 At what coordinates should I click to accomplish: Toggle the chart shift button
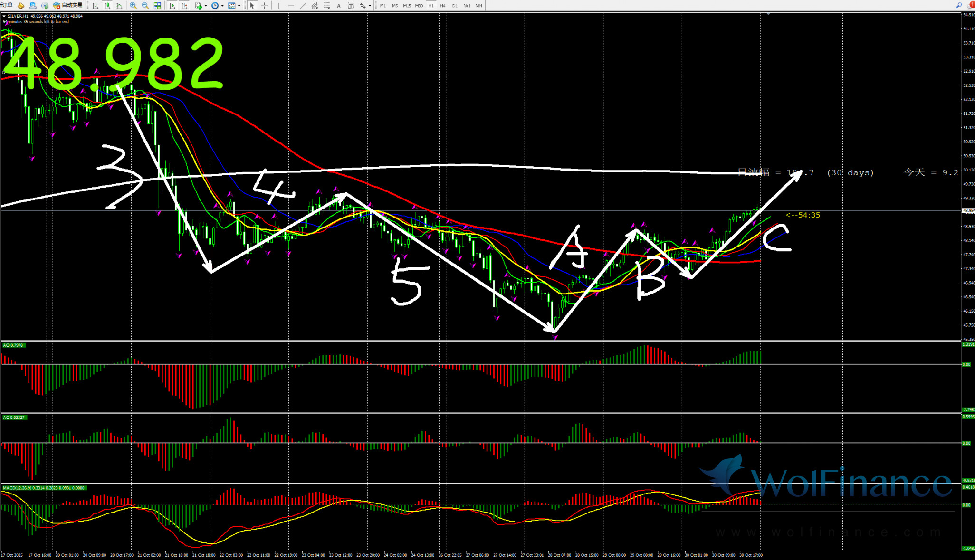(x=184, y=6)
